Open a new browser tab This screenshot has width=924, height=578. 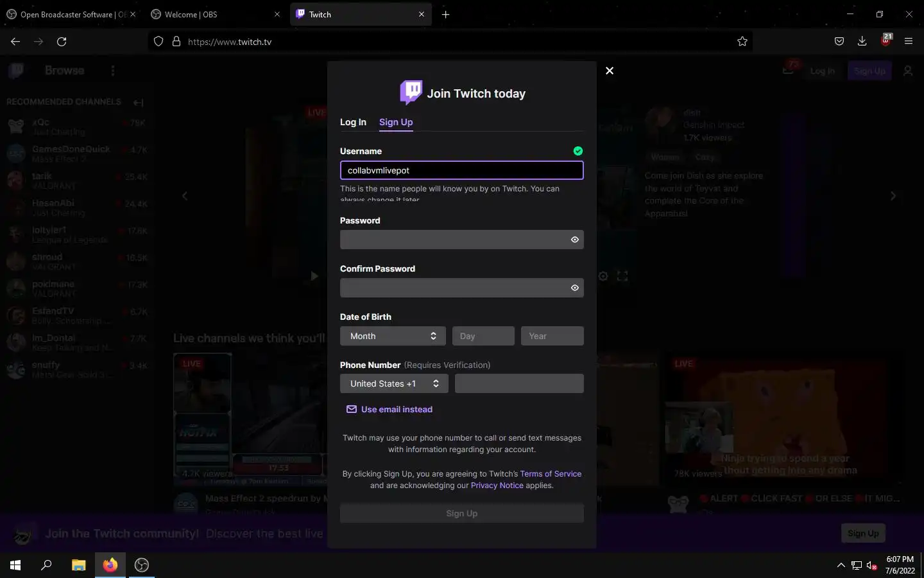pos(446,14)
